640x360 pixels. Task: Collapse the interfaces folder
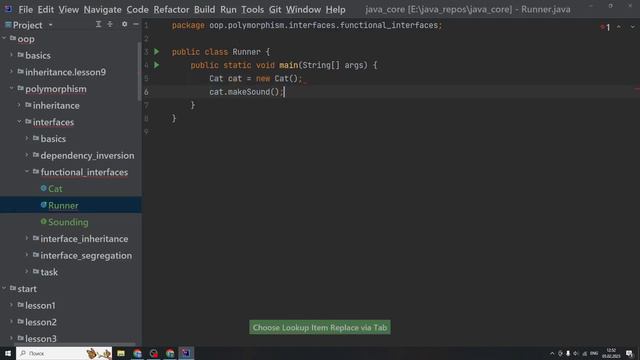click(19, 122)
